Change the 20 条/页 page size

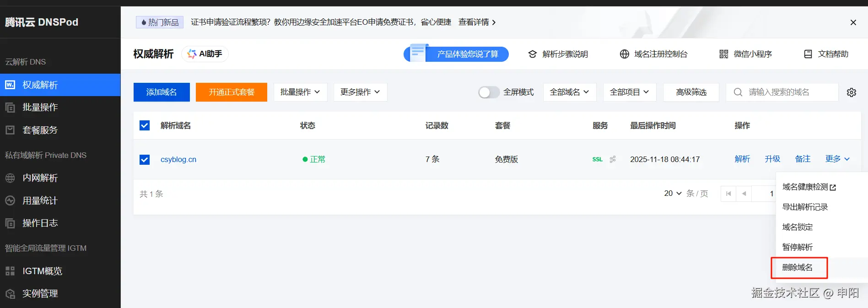pos(673,194)
